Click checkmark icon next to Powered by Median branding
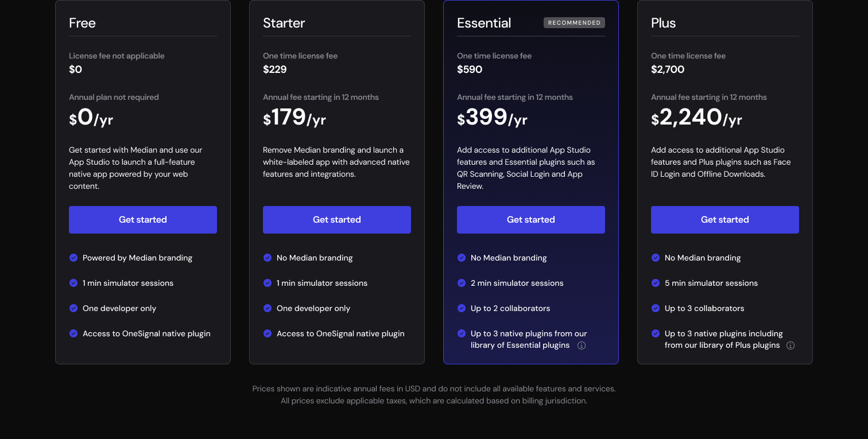This screenshot has width=868, height=439. (x=73, y=258)
